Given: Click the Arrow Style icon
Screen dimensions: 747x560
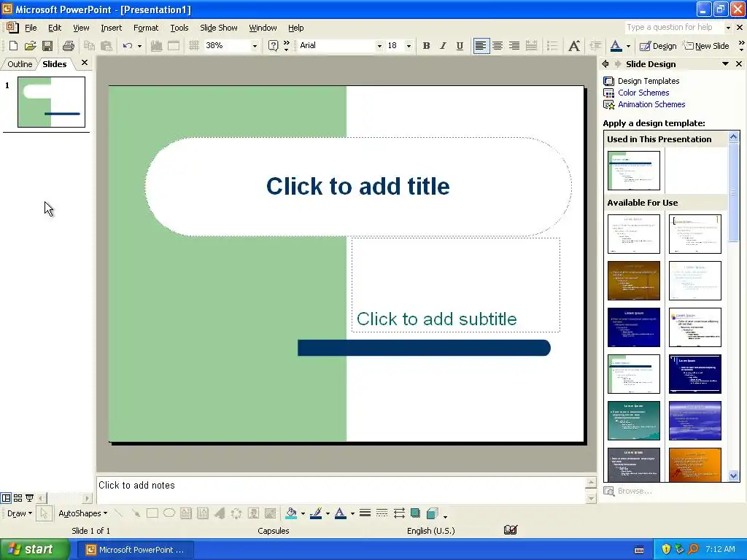Looking at the screenshot, I should click(x=399, y=513).
